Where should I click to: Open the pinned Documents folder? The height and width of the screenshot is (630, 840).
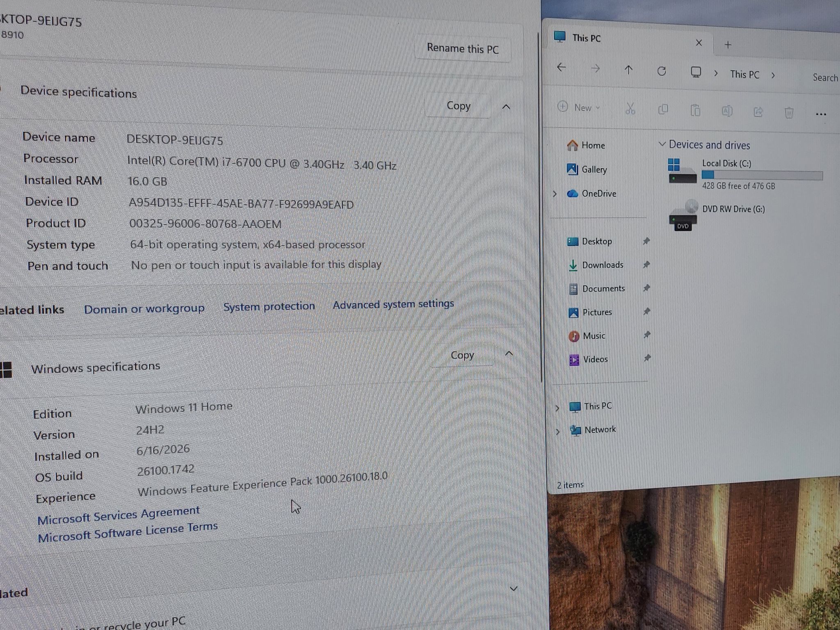[596, 289]
